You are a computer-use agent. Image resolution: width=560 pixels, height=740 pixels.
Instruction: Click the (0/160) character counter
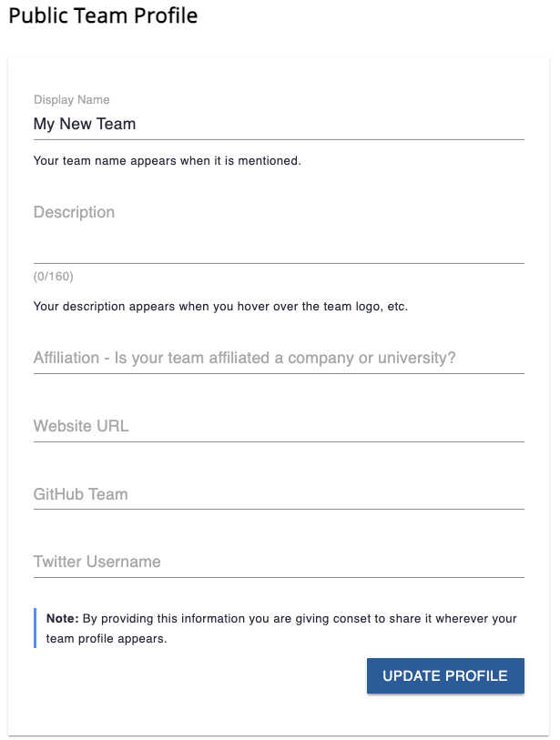point(54,277)
